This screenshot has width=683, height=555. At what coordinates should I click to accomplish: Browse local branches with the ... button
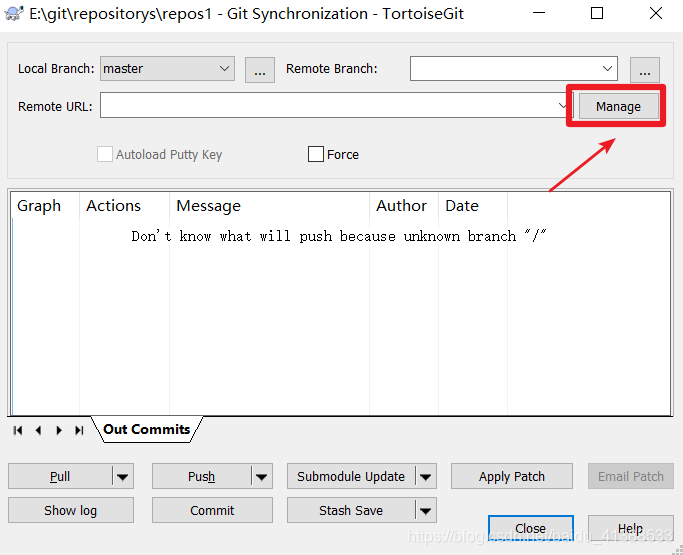click(x=260, y=70)
